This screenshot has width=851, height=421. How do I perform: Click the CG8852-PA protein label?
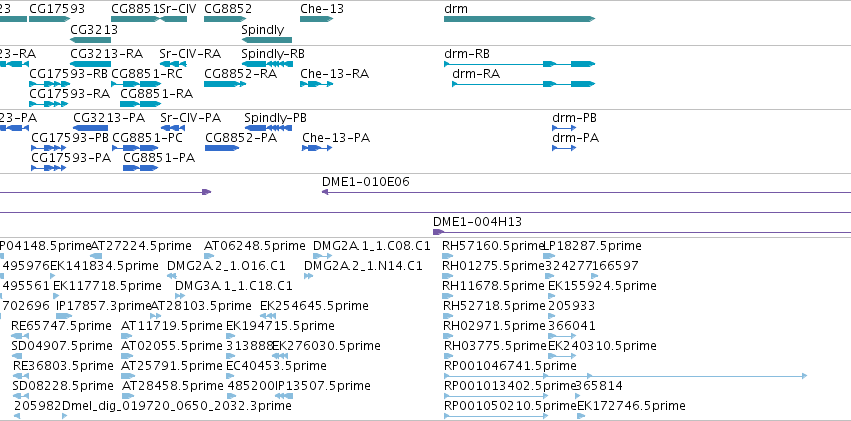pyautogui.click(x=241, y=138)
